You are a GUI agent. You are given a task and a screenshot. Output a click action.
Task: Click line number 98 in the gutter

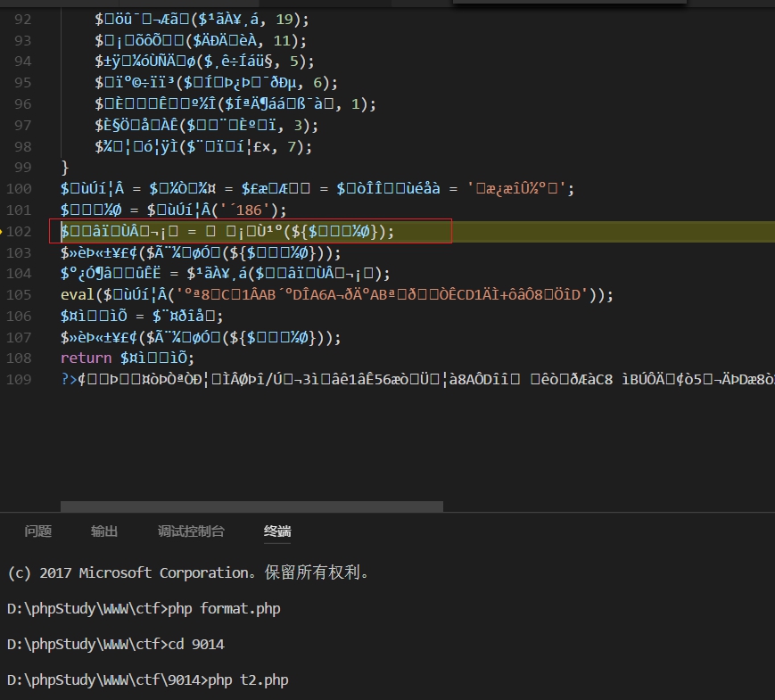[22, 147]
